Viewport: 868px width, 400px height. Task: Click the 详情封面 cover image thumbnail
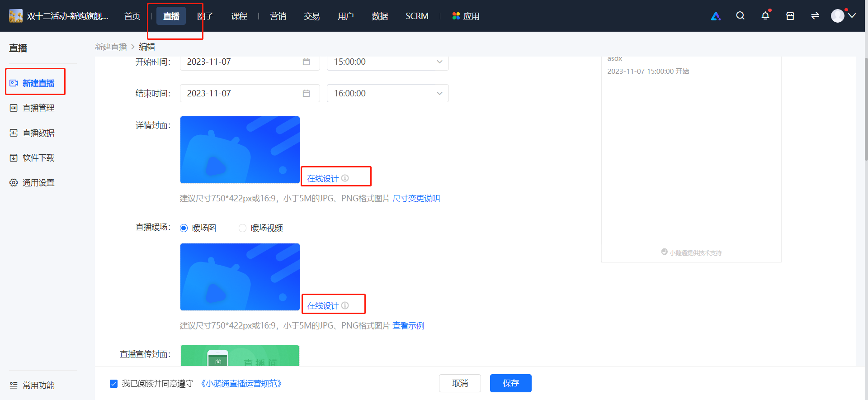pyautogui.click(x=240, y=150)
